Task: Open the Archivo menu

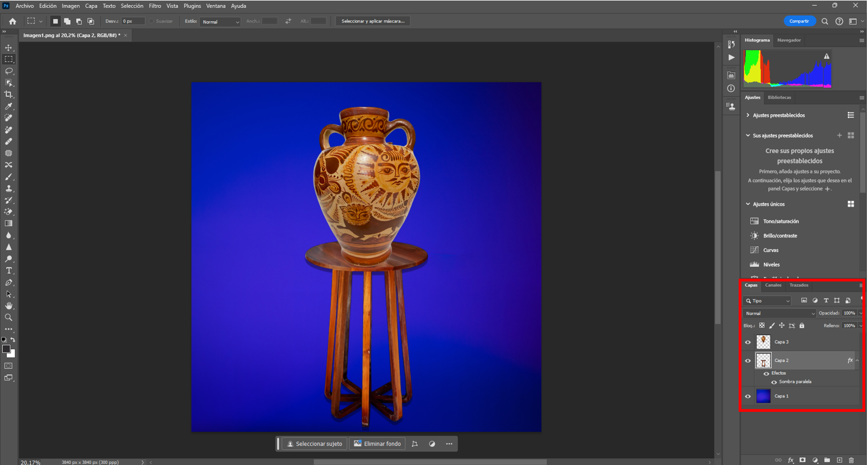Action: (25, 6)
